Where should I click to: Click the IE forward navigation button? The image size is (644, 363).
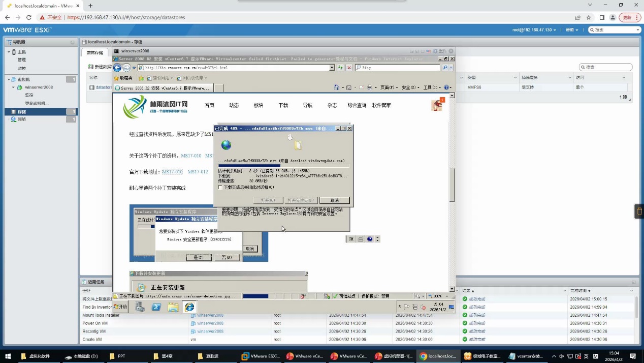126,68
